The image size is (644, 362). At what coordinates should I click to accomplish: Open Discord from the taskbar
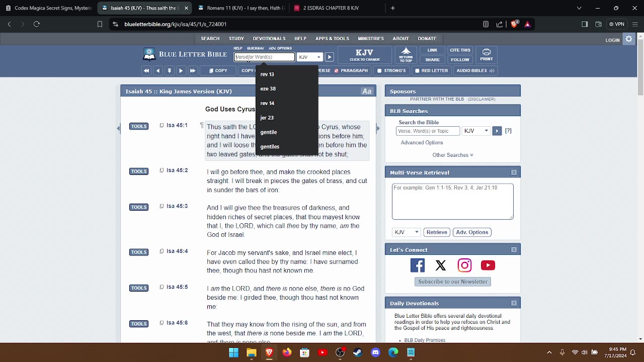coord(375,352)
